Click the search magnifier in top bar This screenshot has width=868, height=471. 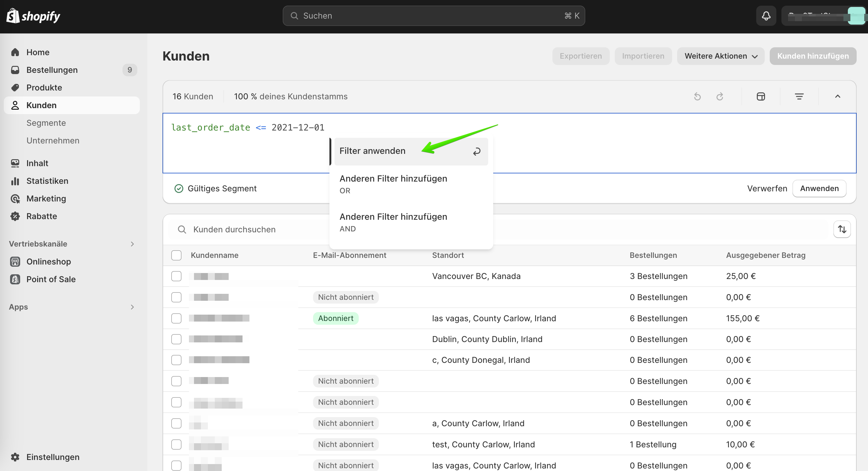pyautogui.click(x=294, y=16)
